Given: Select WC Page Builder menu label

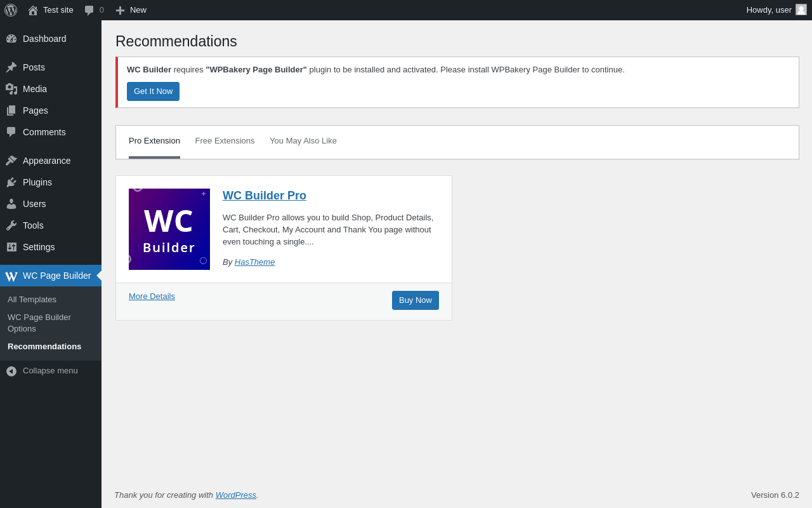Looking at the screenshot, I should (57, 276).
